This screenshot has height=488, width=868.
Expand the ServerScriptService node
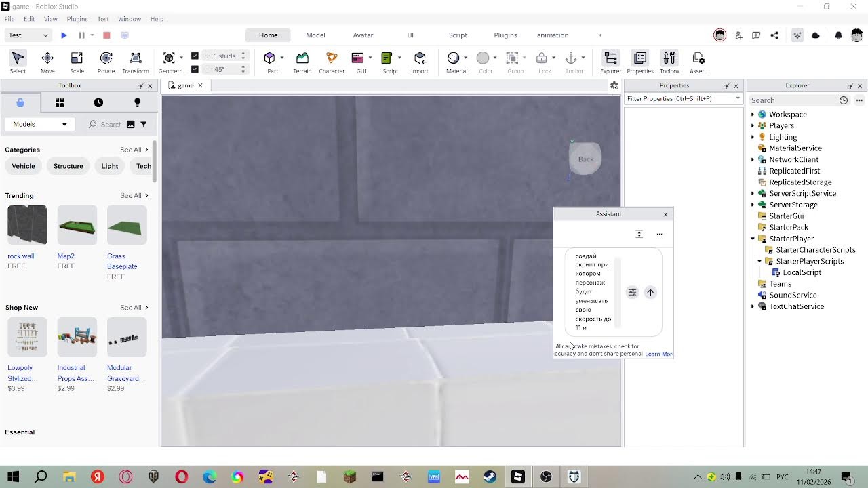tap(753, 193)
